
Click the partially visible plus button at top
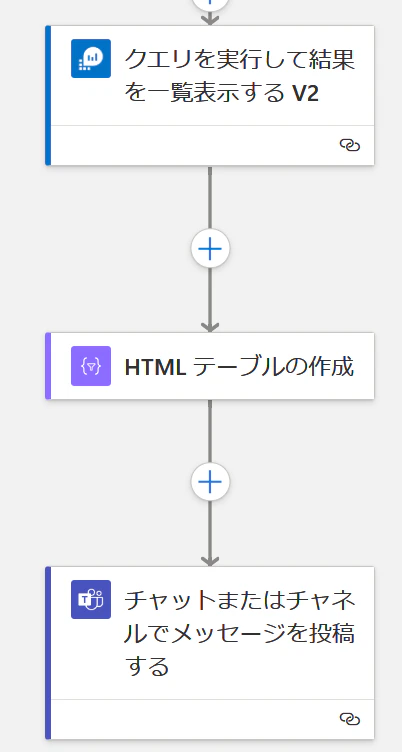coord(210,5)
